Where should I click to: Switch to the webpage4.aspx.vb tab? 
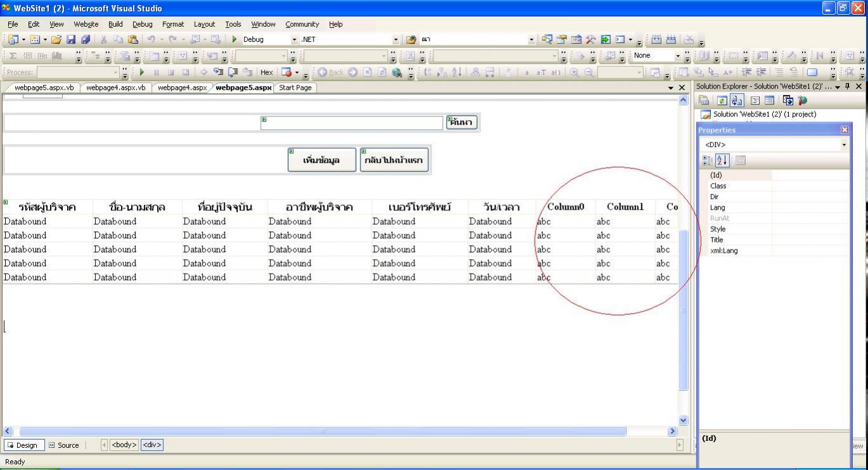(x=116, y=87)
